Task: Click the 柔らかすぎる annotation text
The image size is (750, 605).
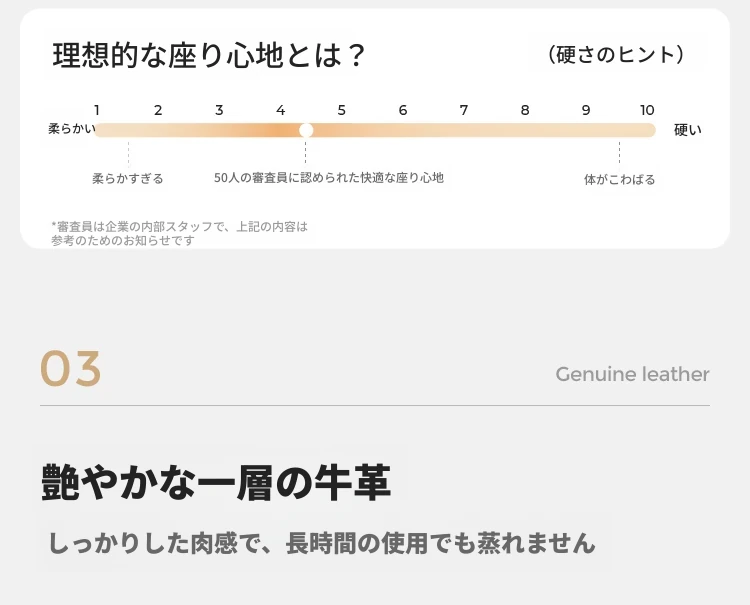Action: click(x=128, y=179)
